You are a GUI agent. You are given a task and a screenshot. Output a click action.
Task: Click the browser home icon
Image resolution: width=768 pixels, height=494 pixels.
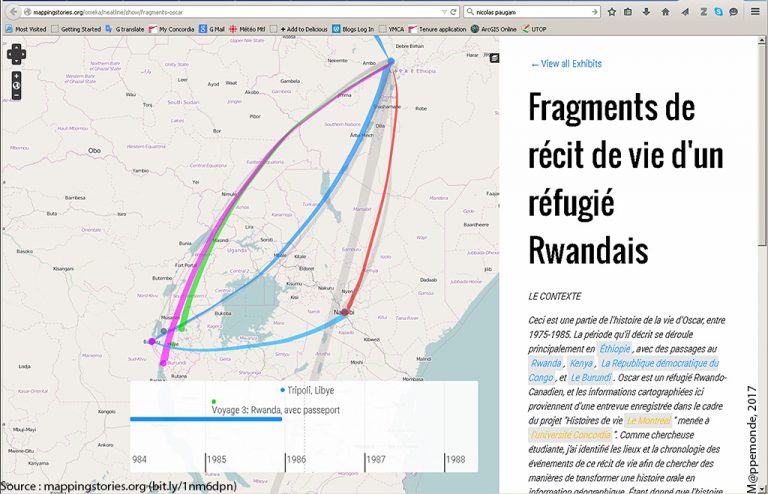(x=664, y=13)
